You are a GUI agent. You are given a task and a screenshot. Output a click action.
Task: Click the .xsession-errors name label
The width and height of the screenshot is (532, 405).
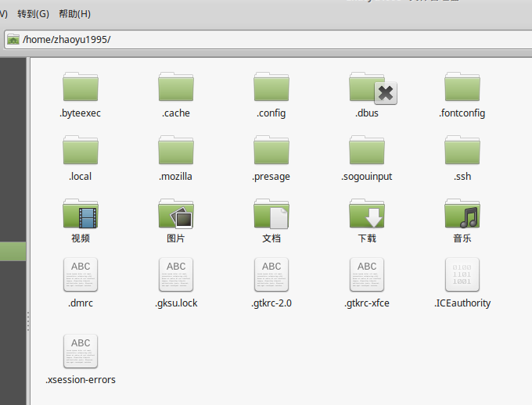(81, 379)
